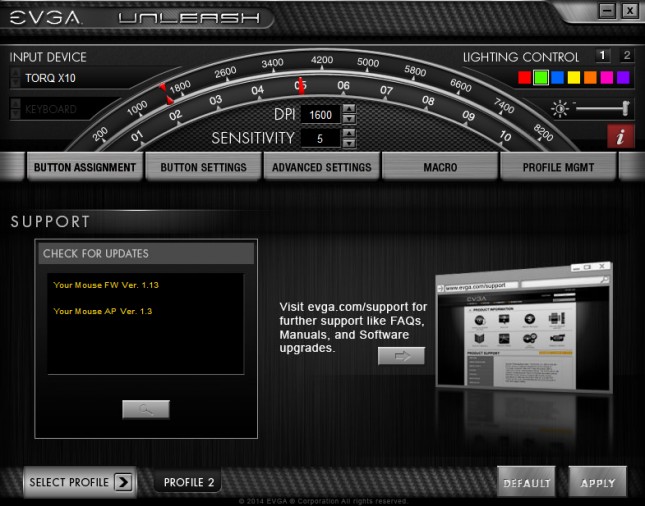Click the Select Profile arrow icon
This screenshot has height=506, width=645.
(x=123, y=482)
